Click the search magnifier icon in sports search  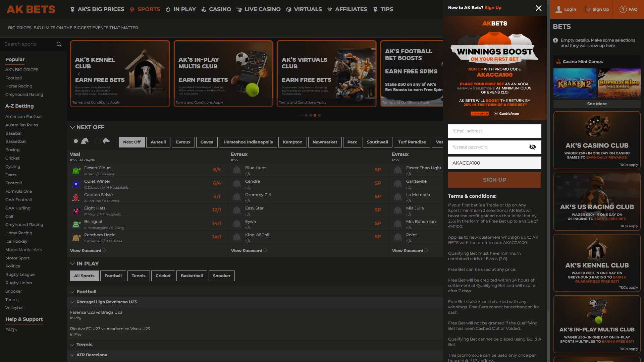pos(59,44)
